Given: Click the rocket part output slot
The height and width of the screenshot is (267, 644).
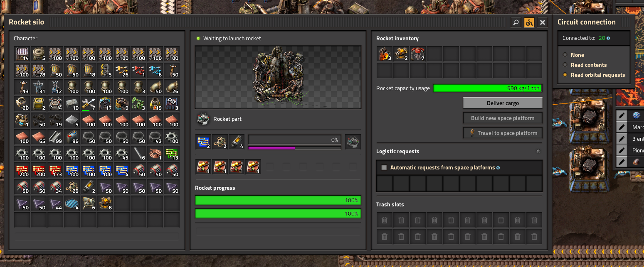Looking at the screenshot, I should click(x=353, y=142).
